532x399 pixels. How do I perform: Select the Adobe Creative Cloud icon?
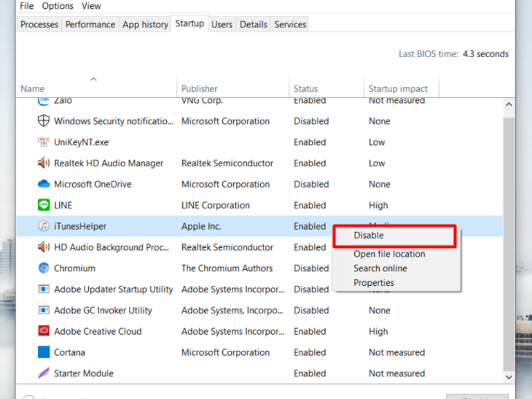click(44, 331)
